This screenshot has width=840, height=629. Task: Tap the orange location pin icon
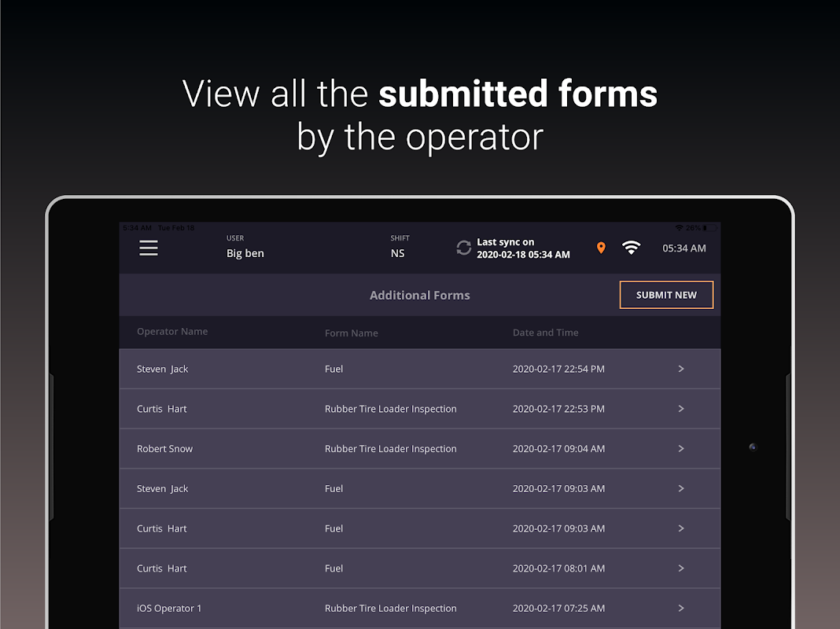coord(601,248)
